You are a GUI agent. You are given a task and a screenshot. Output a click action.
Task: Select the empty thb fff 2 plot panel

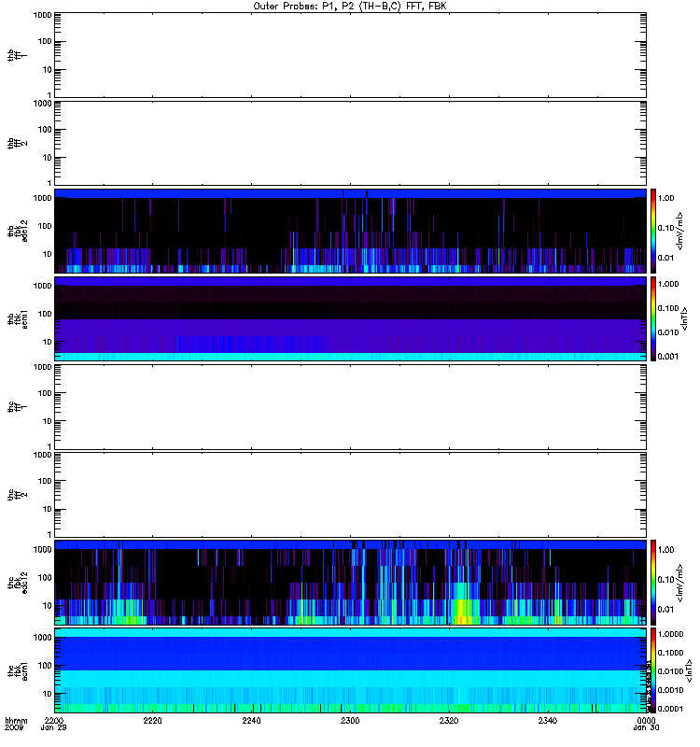(x=350, y=143)
